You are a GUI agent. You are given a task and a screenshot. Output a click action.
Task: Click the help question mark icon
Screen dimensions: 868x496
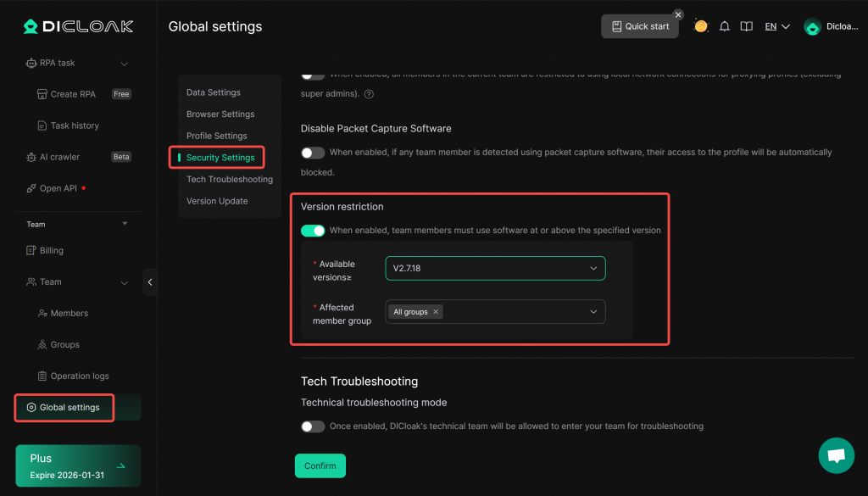coord(369,94)
